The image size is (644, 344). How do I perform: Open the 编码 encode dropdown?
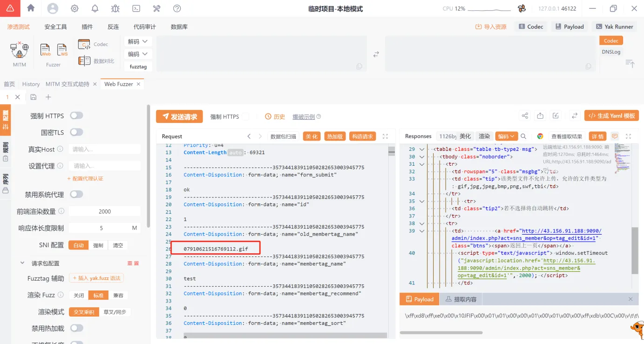tap(138, 54)
